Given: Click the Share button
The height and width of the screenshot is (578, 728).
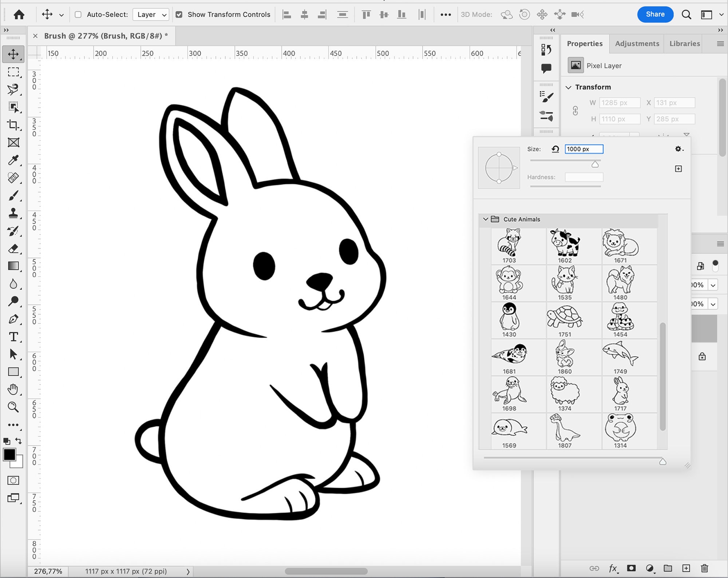Looking at the screenshot, I should pyautogui.click(x=655, y=14).
